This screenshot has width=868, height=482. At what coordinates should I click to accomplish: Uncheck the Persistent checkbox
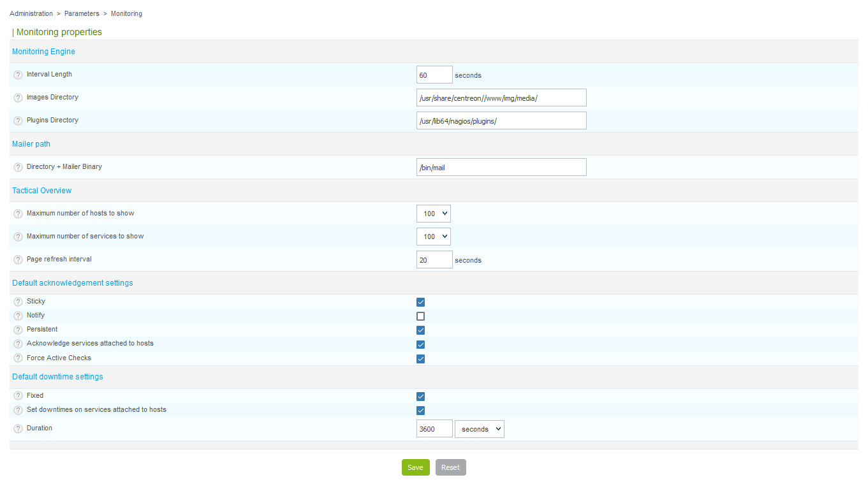pyautogui.click(x=420, y=330)
